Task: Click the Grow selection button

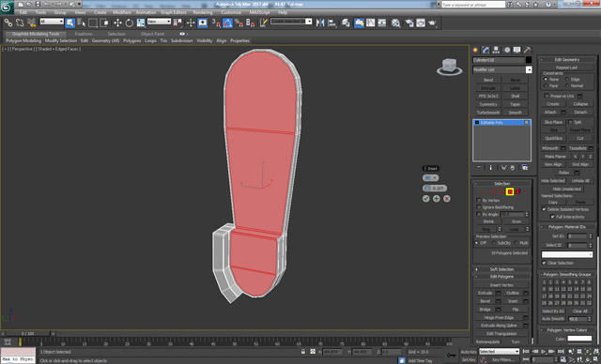Action: (516, 221)
